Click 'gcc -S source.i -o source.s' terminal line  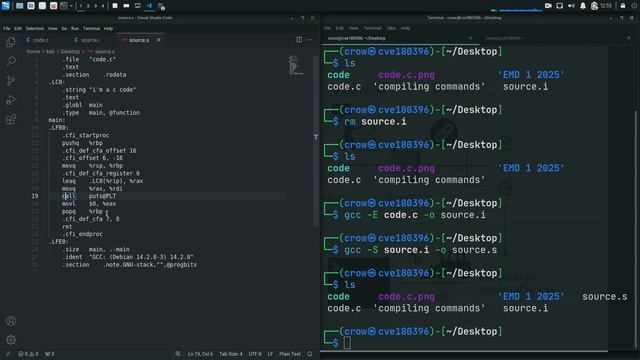(x=420, y=250)
